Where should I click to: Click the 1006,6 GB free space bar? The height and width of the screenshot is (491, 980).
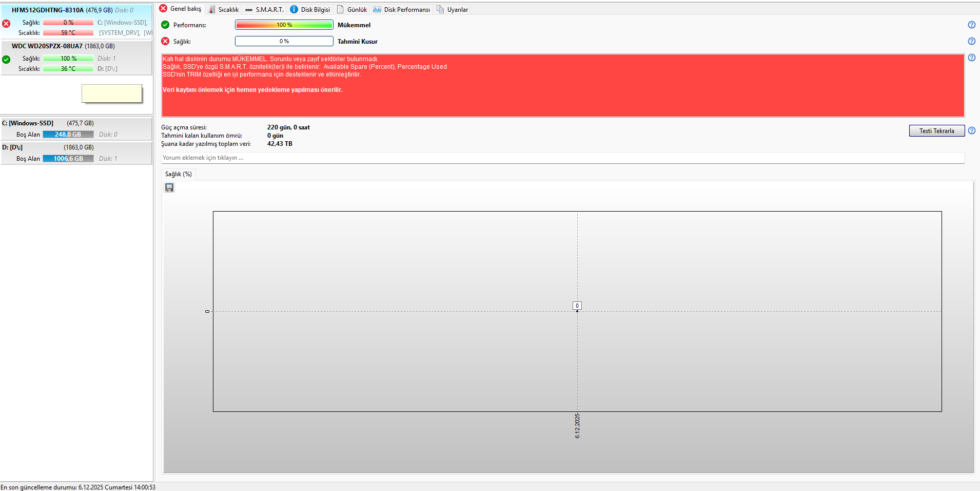click(68, 159)
